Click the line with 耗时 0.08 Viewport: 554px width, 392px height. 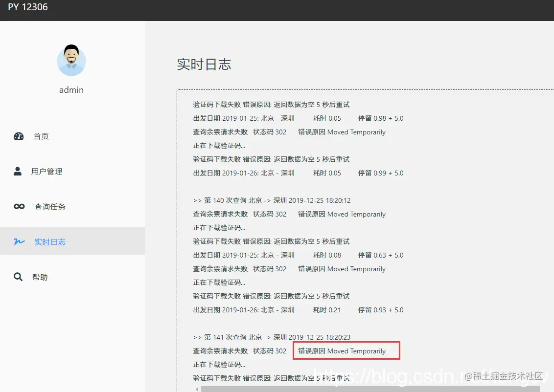[298, 255]
